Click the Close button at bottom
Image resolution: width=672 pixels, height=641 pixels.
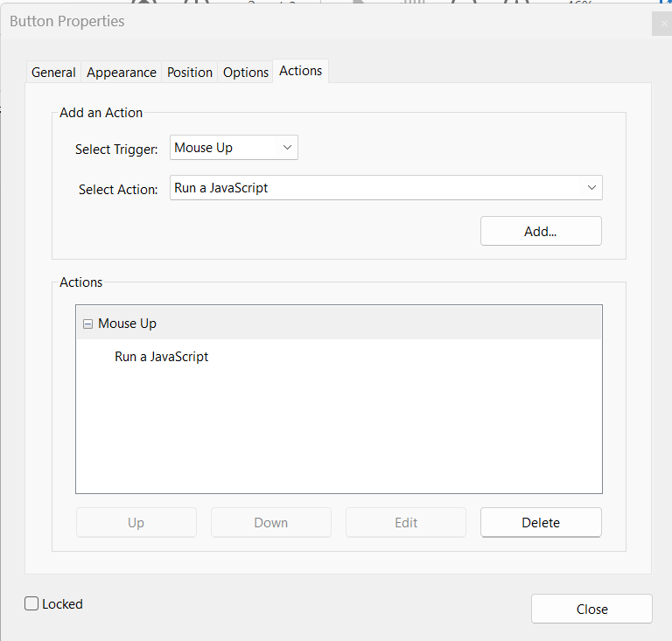(x=591, y=609)
